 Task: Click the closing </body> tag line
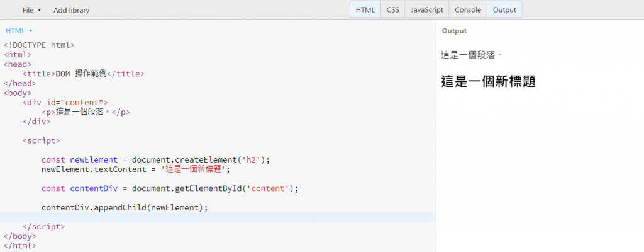click(x=19, y=236)
